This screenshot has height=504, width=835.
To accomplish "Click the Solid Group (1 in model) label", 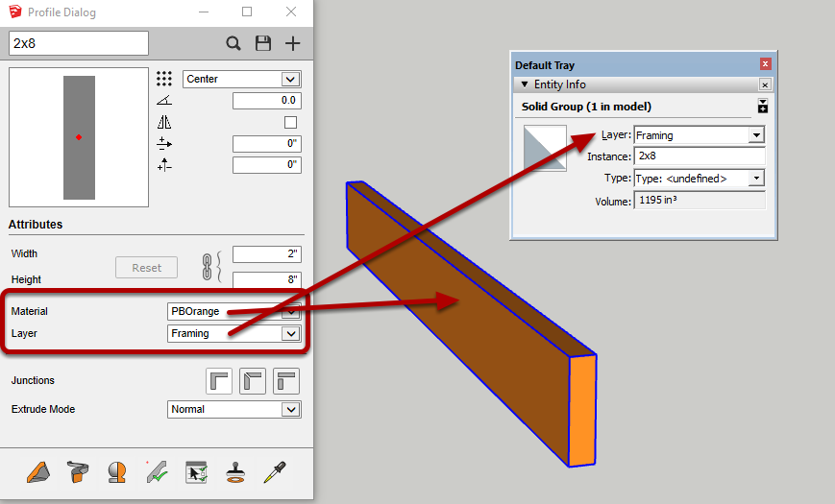I will point(586,107).
